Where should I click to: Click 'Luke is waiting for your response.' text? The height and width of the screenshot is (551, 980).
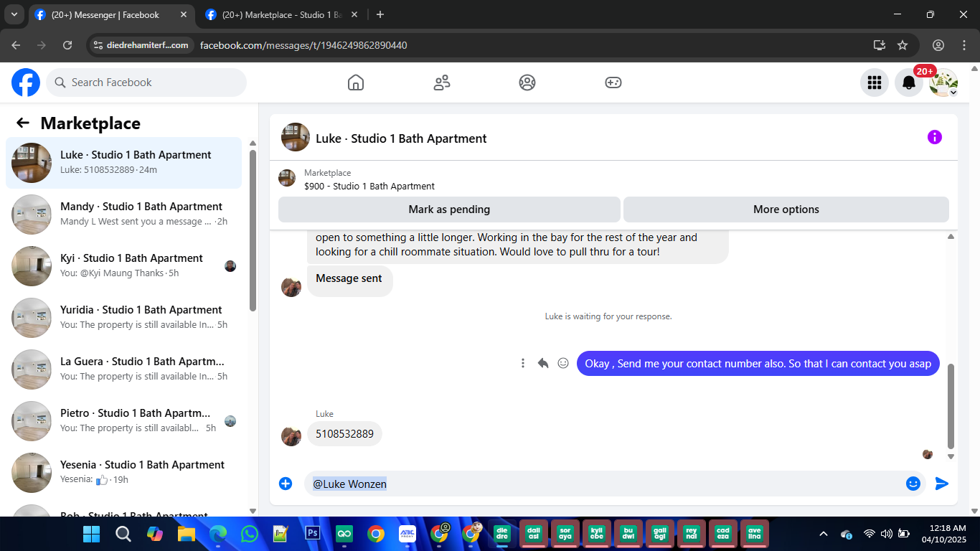point(608,316)
